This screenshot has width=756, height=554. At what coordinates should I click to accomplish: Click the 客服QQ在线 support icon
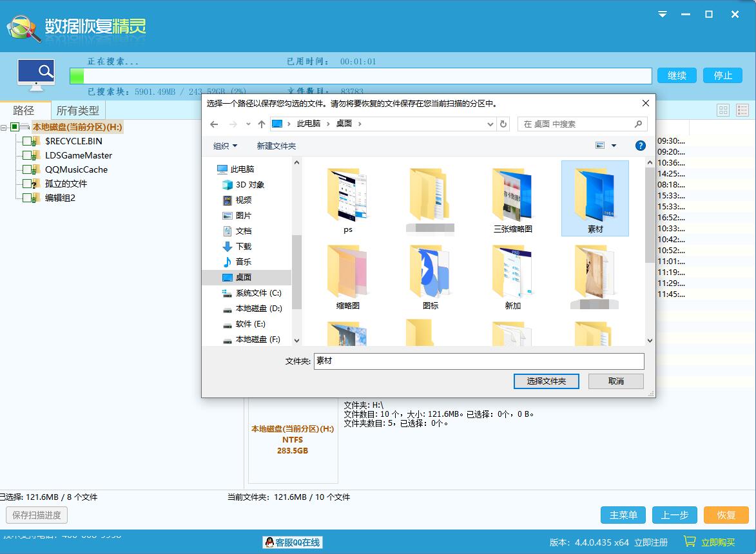(293, 542)
